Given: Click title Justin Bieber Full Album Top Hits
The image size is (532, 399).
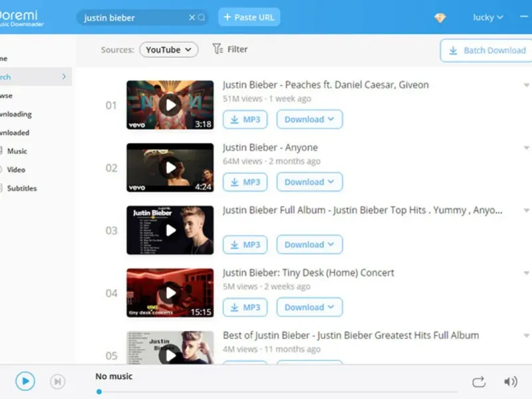Looking at the screenshot, I should click(362, 210).
